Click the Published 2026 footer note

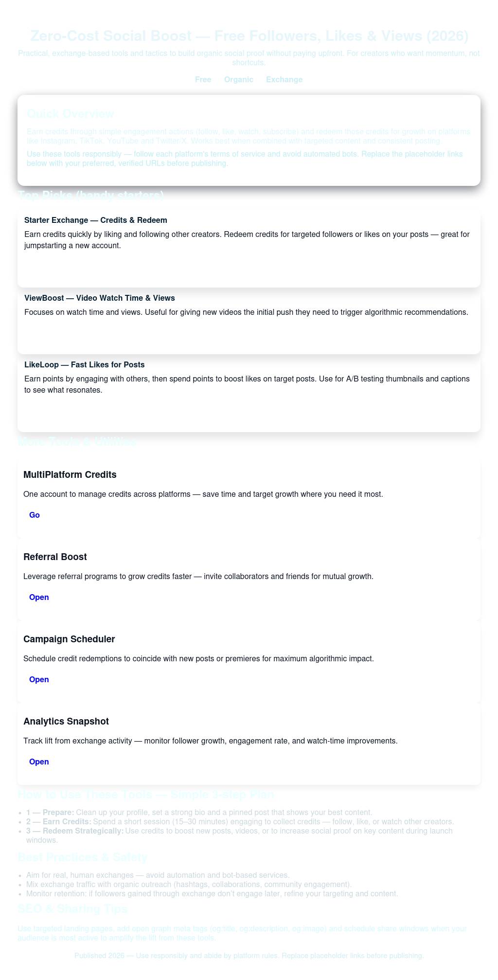[249, 956]
